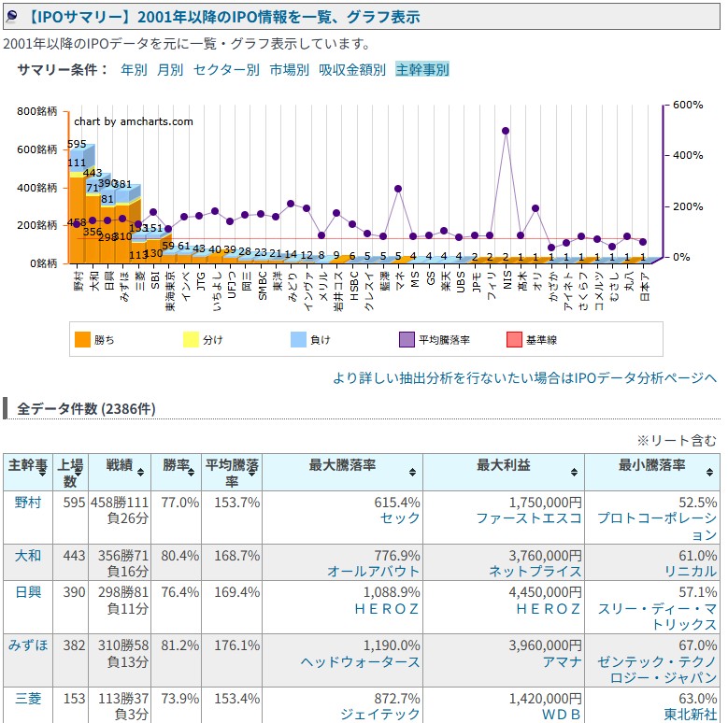The width and height of the screenshot is (728, 723).
Task: Click the amcharts.com chart credit text
Action: (x=134, y=121)
